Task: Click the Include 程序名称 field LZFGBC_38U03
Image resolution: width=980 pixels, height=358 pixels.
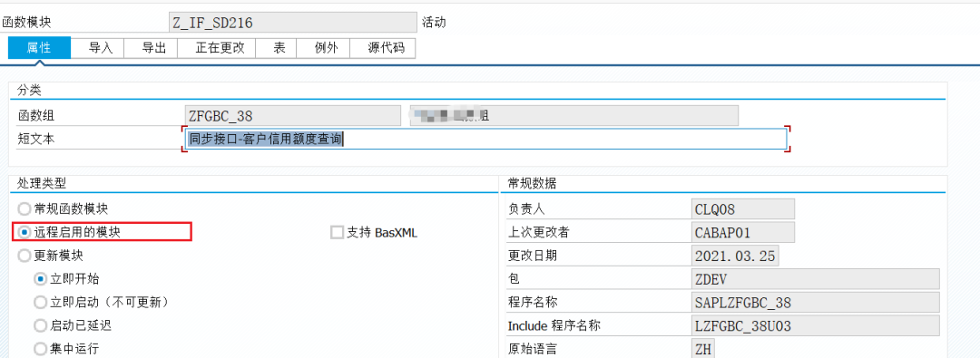Action: click(x=817, y=325)
